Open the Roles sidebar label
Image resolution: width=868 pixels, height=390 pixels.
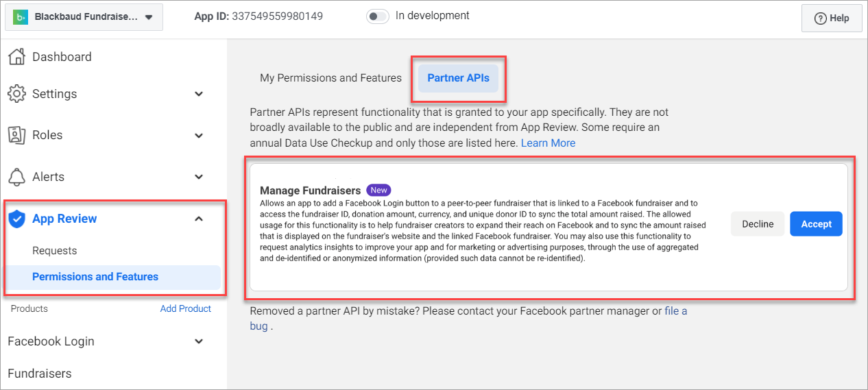(47, 135)
